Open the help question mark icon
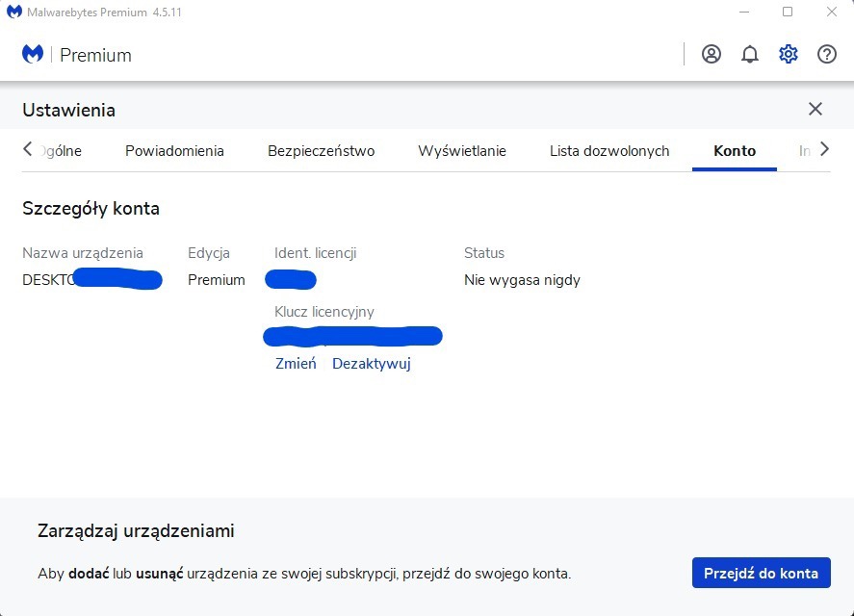 click(x=827, y=54)
